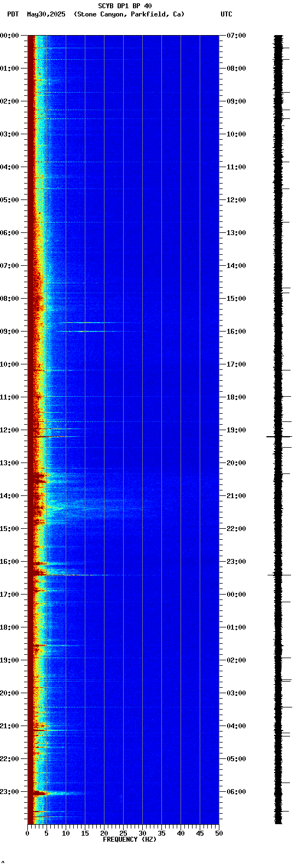302x868 pixels.
Task: Click the UTC time label '00:00'
Action: pos(236,595)
